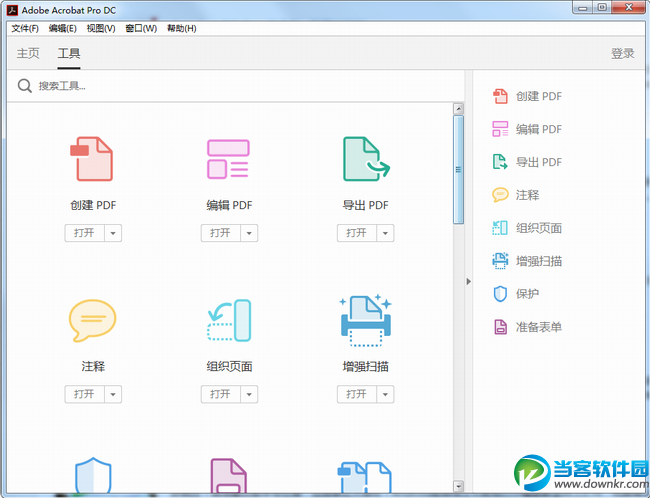Expand dropdown arrow beside 创建 PDF 打开
Image resolution: width=650 pixels, height=498 pixels.
pos(113,233)
